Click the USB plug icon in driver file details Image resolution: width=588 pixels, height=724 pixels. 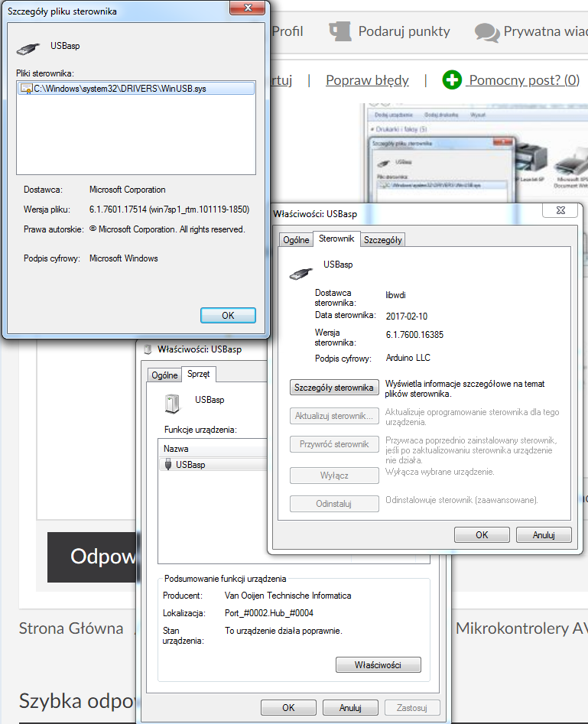tap(28, 48)
